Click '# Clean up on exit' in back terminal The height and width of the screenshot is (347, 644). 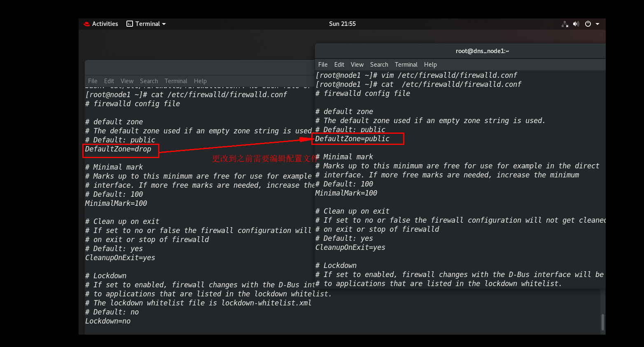[122, 221]
